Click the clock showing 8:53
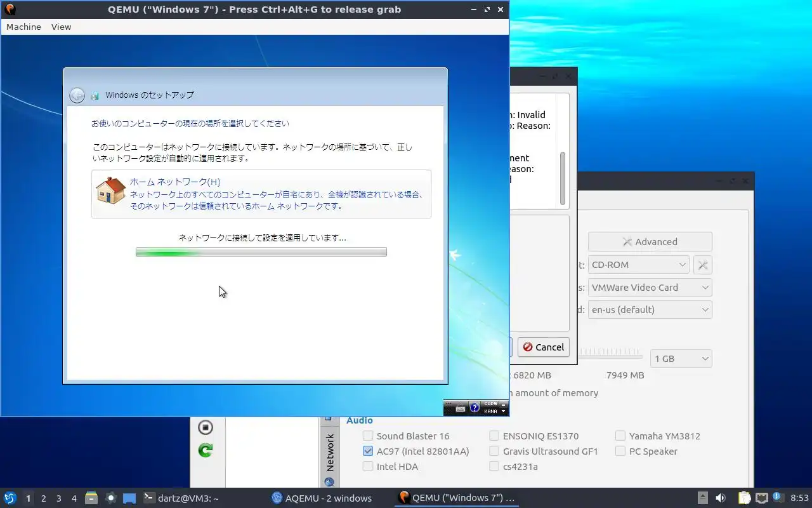 [799, 498]
